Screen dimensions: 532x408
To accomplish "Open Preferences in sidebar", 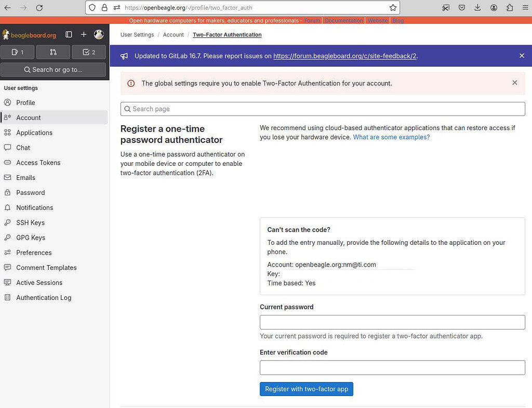I will tap(54, 253).
